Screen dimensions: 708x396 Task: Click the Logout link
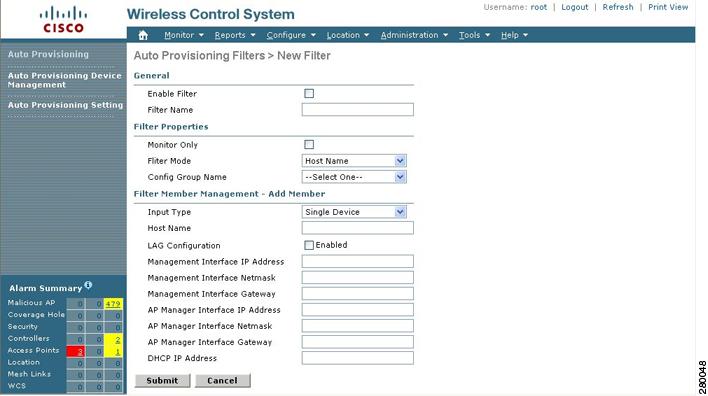click(574, 7)
